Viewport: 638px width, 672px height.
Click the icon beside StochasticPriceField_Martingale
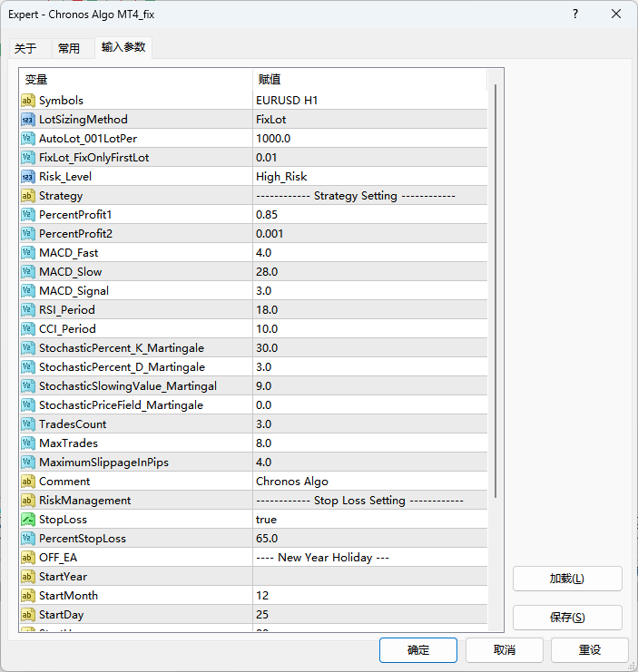pyautogui.click(x=28, y=405)
